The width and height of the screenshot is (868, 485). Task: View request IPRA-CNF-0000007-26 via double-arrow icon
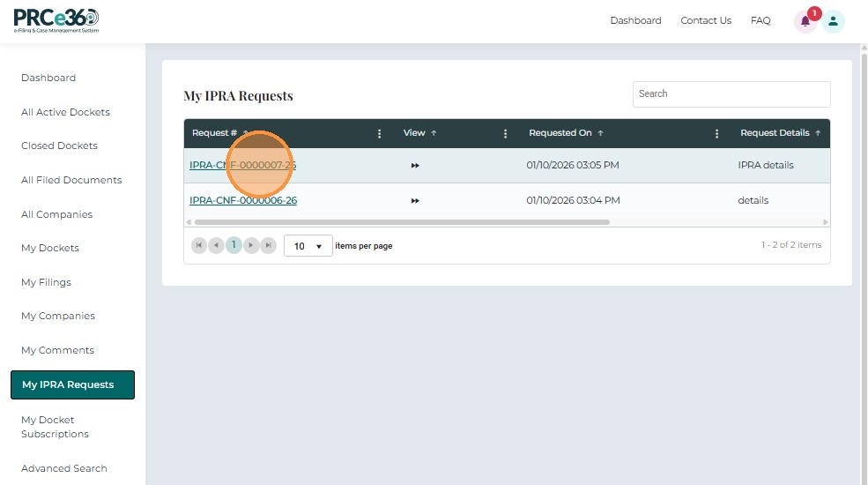click(415, 166)
